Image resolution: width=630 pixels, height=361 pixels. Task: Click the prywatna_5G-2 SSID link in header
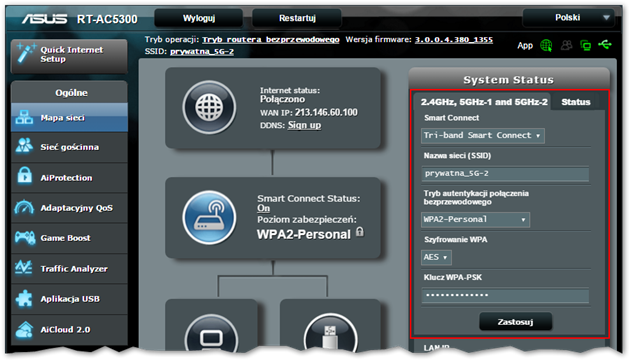pyautogui.click(x=202, y=51)
